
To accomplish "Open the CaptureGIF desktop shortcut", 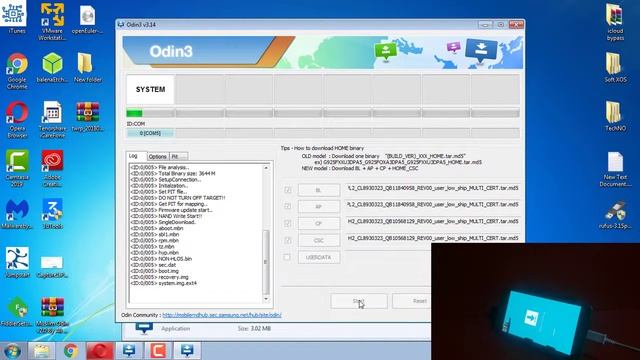I will point(52,265).
